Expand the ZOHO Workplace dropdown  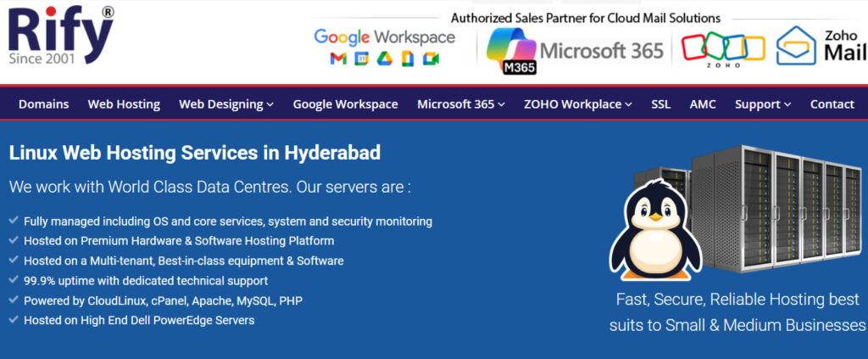pos(578,104)
